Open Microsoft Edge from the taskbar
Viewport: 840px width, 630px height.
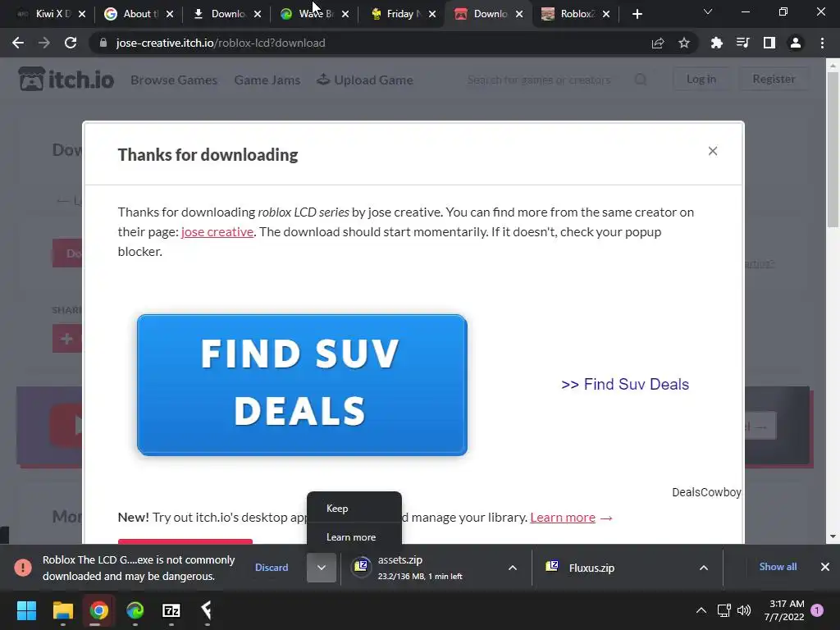[x=135, y=610]
